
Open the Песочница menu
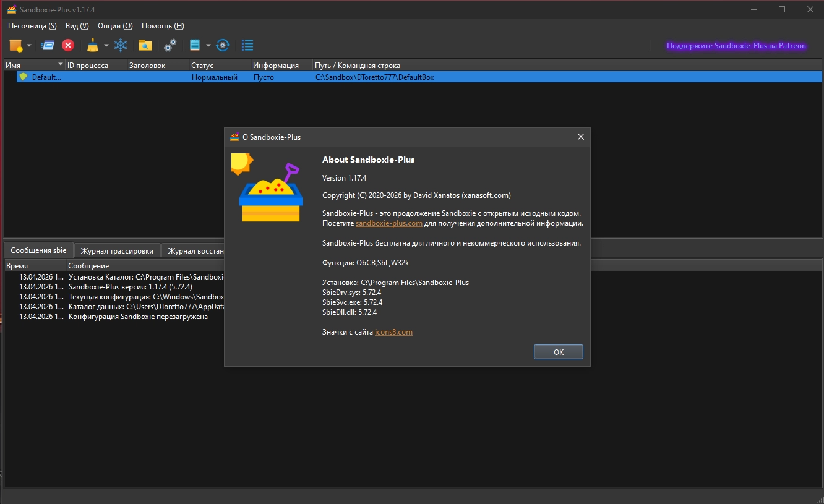click(x=32, y=26)
